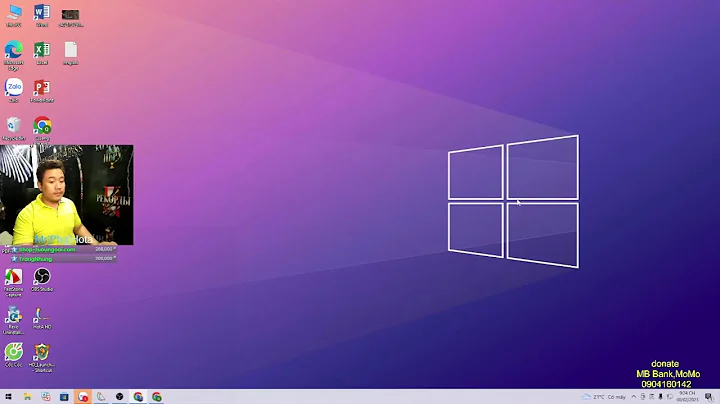Open the highlighted taskbar app with red badge
Viewport: 720px width, 404px height.
coord(83,397)
